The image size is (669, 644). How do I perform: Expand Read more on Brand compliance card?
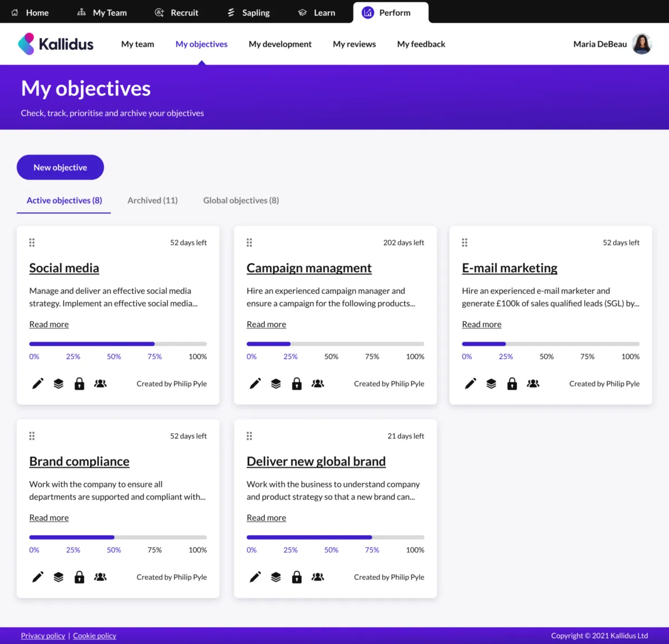[x=49, y=518]
